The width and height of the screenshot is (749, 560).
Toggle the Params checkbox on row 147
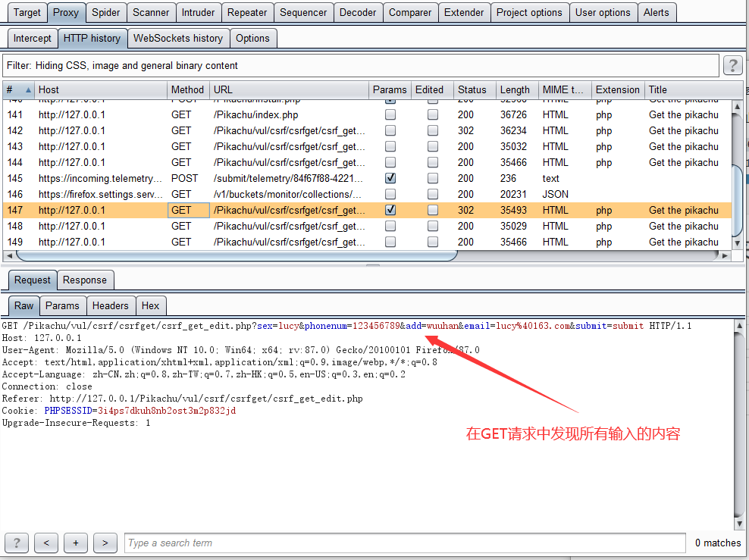[x=390, y=210]
